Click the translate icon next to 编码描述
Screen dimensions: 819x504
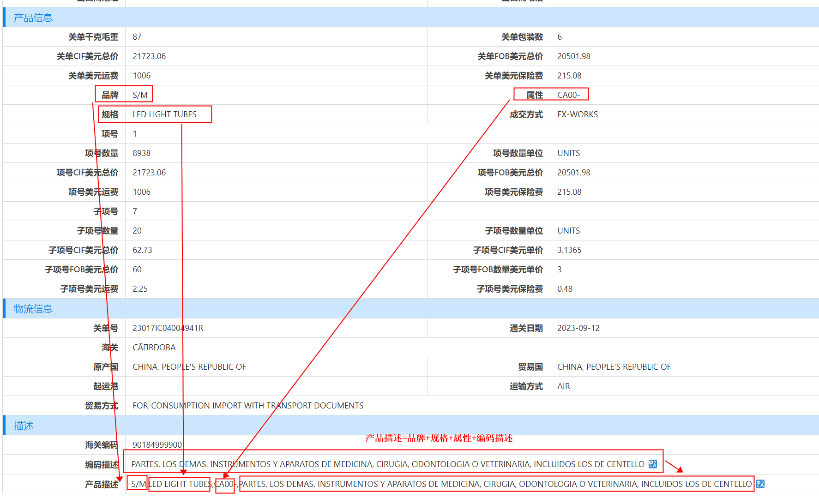(653, 464)
